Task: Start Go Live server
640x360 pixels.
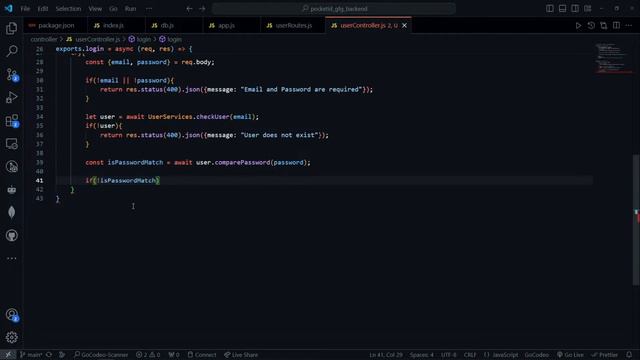Action: 570,355
